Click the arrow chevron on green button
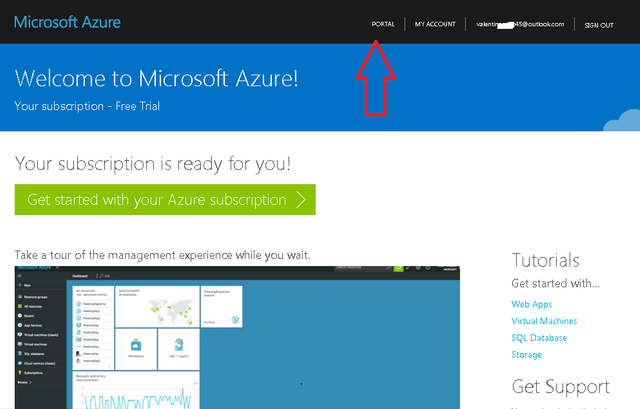 pyautogui.click(x=301, y=200)
